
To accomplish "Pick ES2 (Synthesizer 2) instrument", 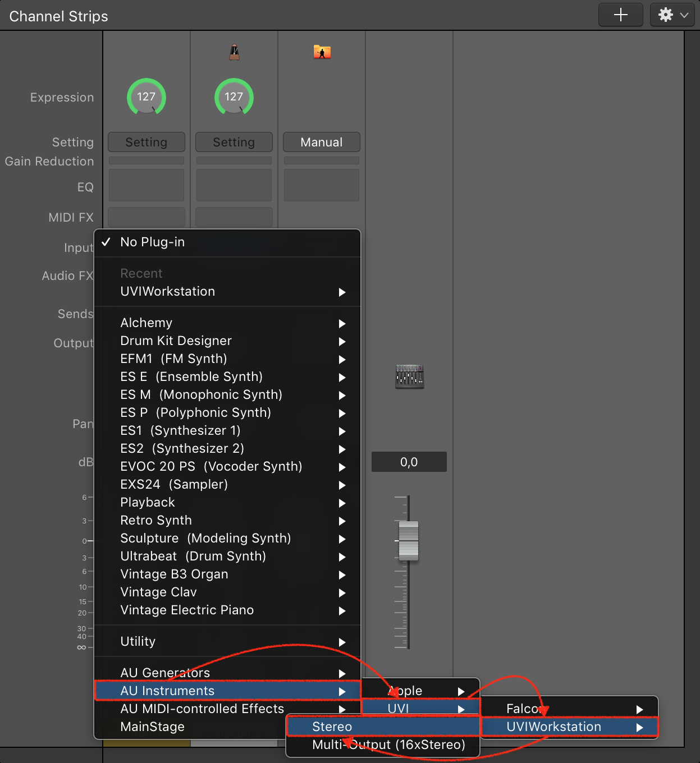I will click(227, 448).
